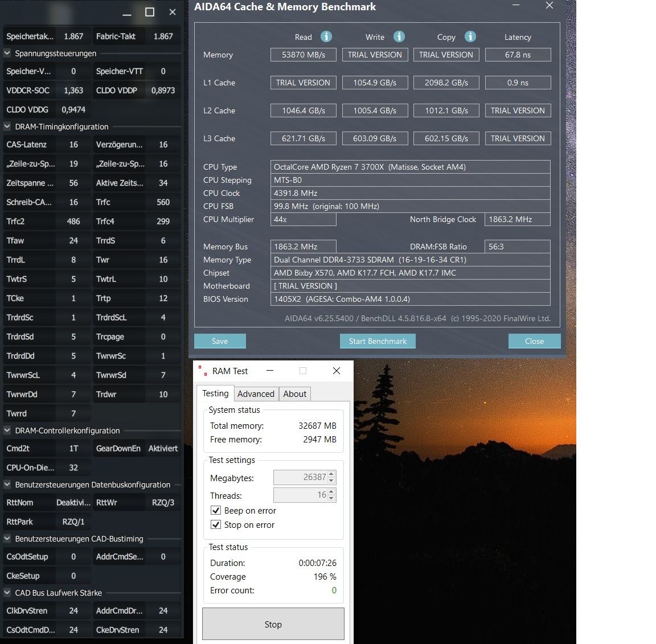Click the info icon beside Copy

[x=470, y=37]
